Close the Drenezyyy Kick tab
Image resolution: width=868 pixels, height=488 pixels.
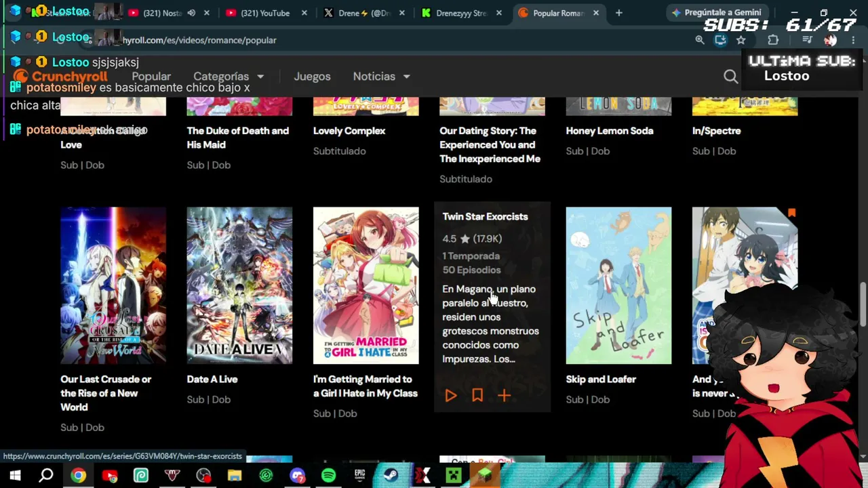coord(500,13)
